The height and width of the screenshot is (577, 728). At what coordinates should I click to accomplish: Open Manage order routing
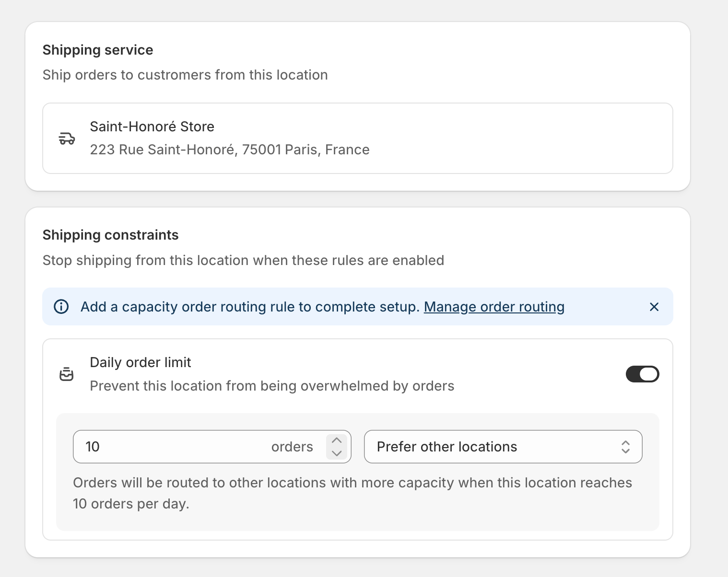point(493,307)
